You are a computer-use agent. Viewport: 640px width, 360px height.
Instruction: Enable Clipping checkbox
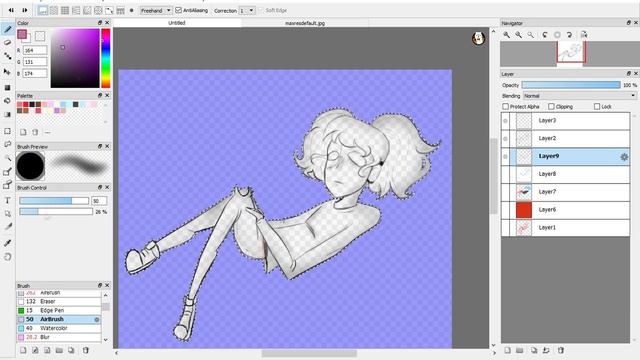point(551,107)
